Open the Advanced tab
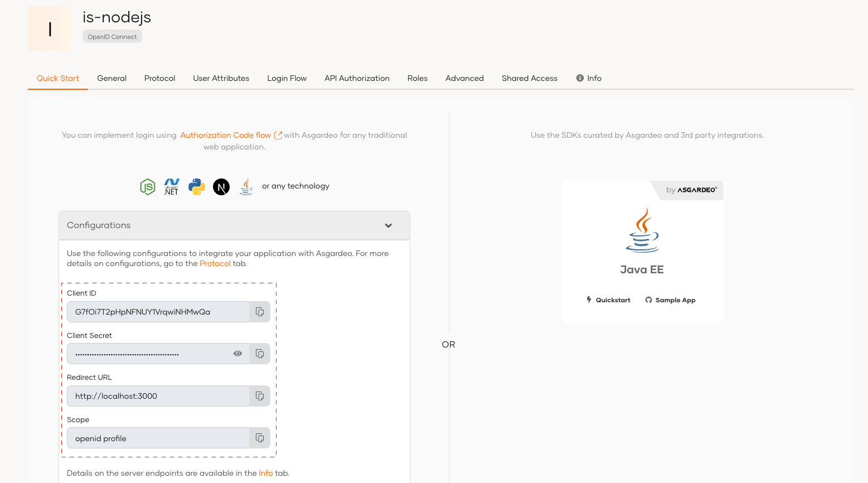Viewport: 868px width, 483px height. click(464, 78)
